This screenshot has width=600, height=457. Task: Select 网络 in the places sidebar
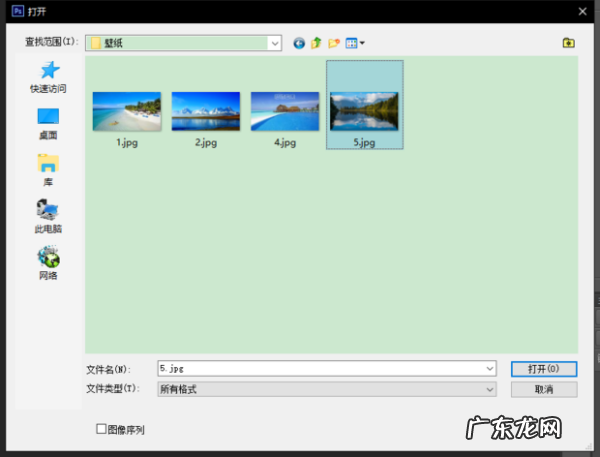tap(48, 263)
